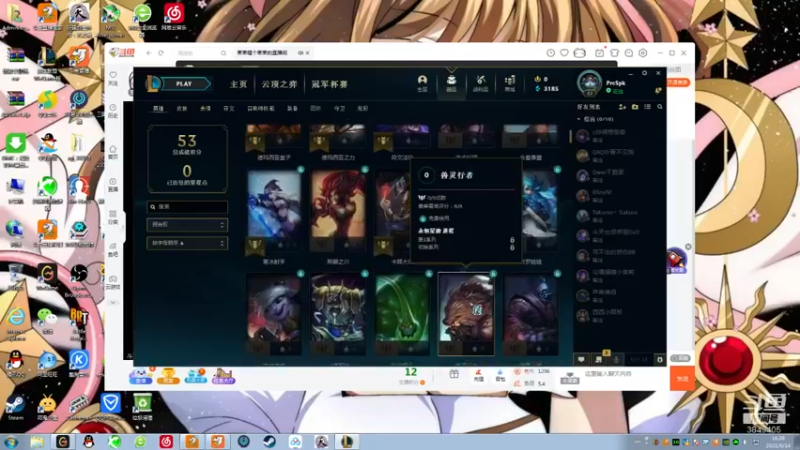The width and height of the screenshot is (800, 450).
Task: Open File Explorer from the taskbar
Action: tap(37, 442)
